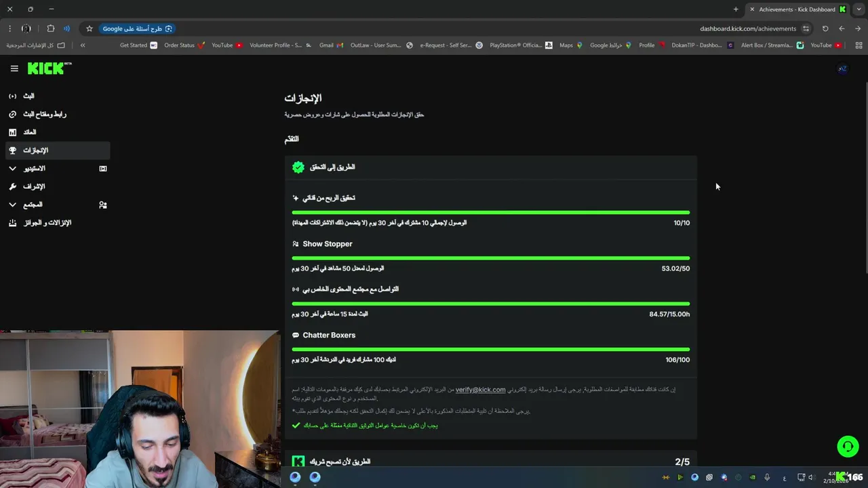
Task: Click the microphone icon in taskbar
Action: pyautogui.click(x=767, y=477)
